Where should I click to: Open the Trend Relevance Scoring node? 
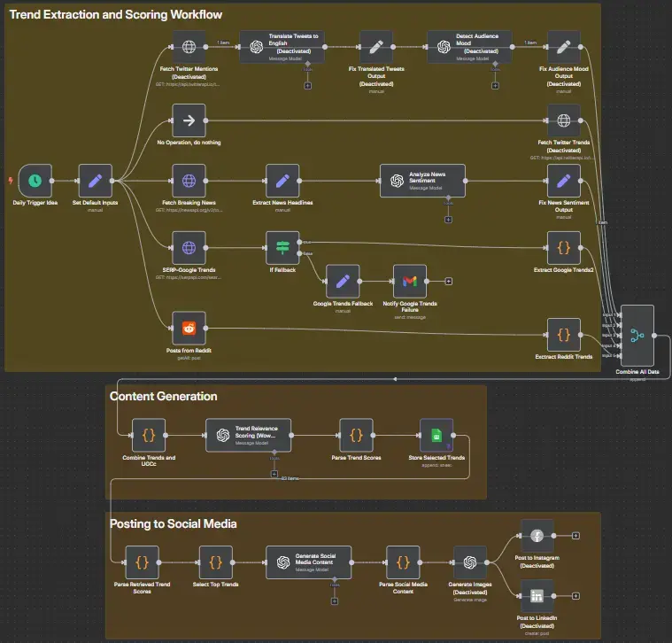tap(249, 435)
